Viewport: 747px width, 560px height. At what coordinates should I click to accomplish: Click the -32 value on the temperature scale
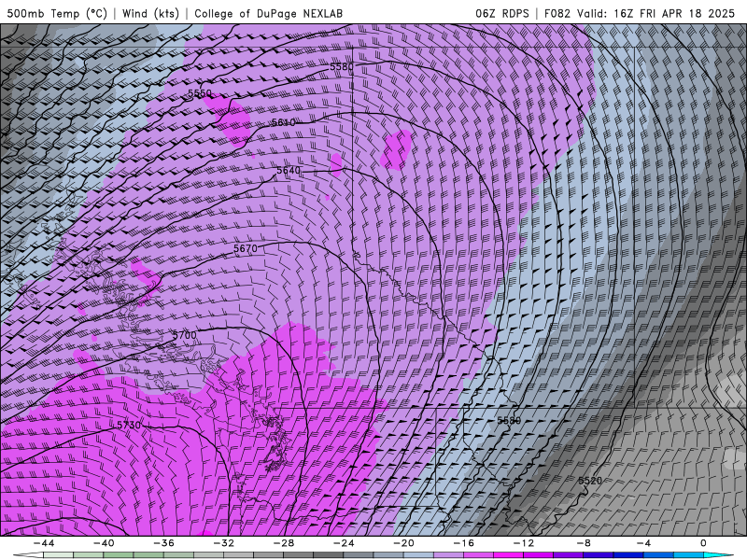[x=223, y=543]
